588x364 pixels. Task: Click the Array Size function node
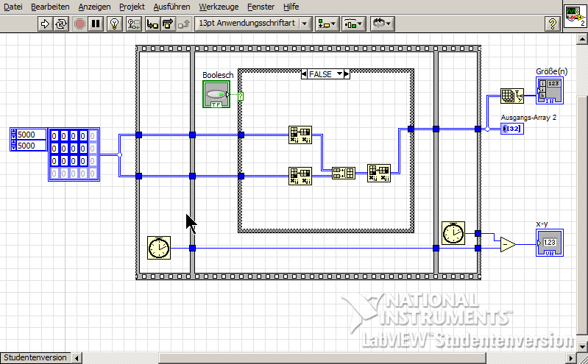pyautogui.click(x=511, y=96)
